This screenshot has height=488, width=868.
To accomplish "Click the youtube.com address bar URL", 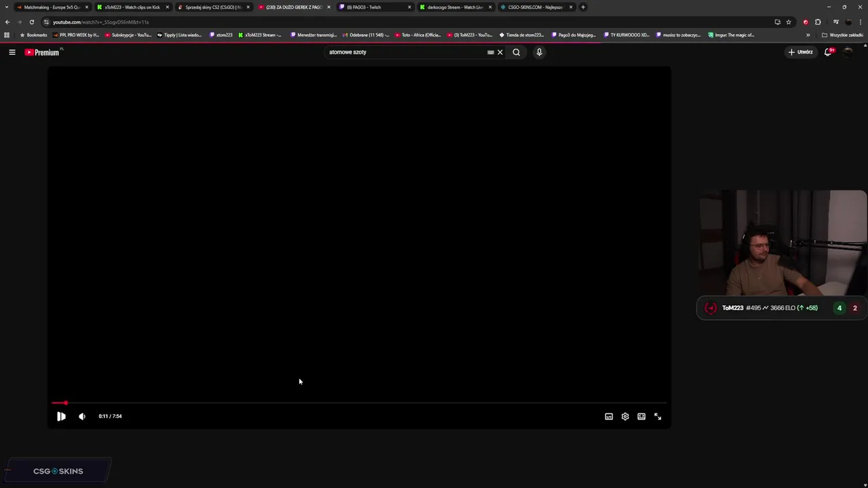I will (x=100, y=22).
